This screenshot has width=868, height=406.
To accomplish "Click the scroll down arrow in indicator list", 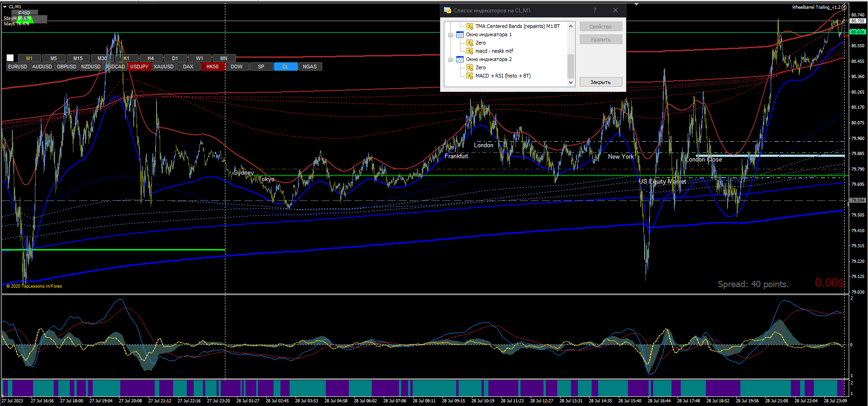I will click(571, 83).
